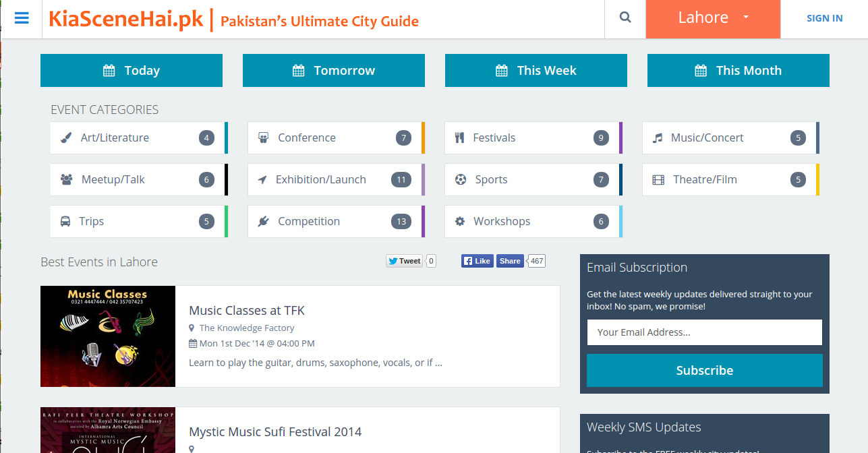Click the bus icon for Trips
This screenshot has height=453, width=868.
[x=65, y=222]
